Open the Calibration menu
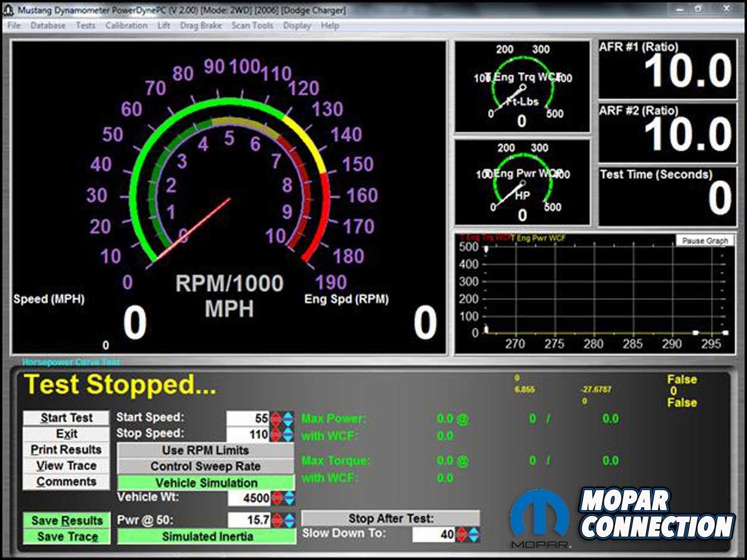The image size is (747, 560). tap(126, 26)
